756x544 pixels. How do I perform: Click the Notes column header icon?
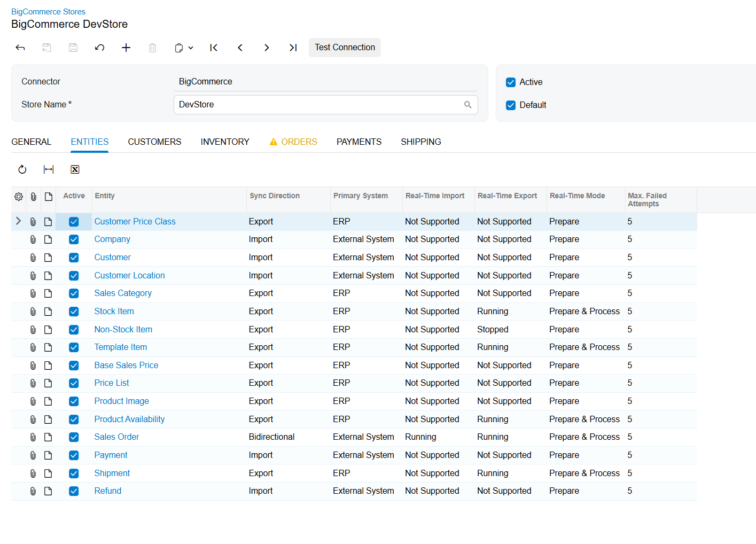point(49,197)
